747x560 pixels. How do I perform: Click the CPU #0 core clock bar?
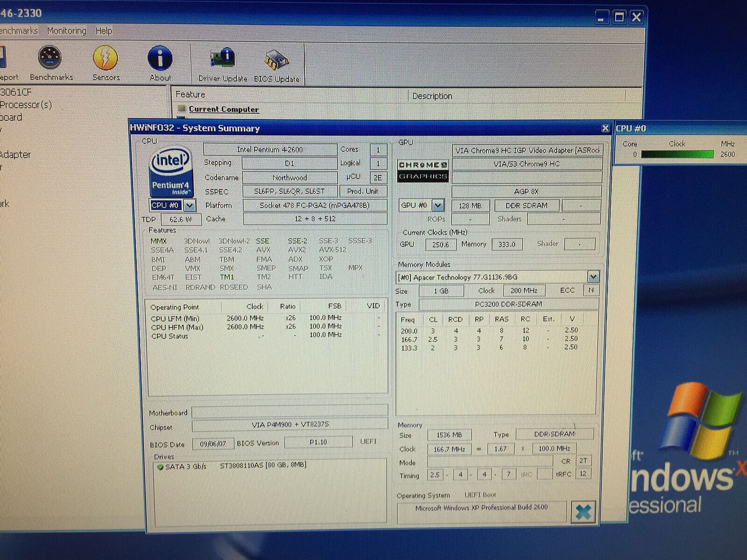coord(677,154)
